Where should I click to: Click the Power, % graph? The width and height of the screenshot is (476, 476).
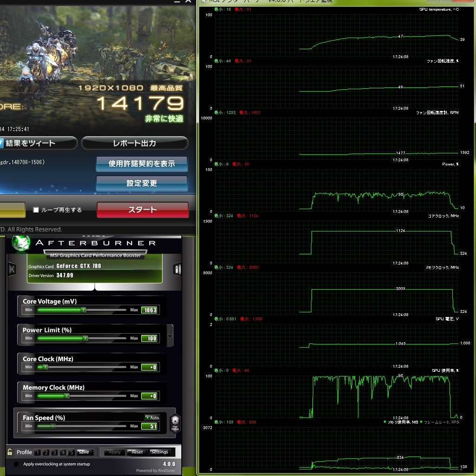[x=337, y=190]
